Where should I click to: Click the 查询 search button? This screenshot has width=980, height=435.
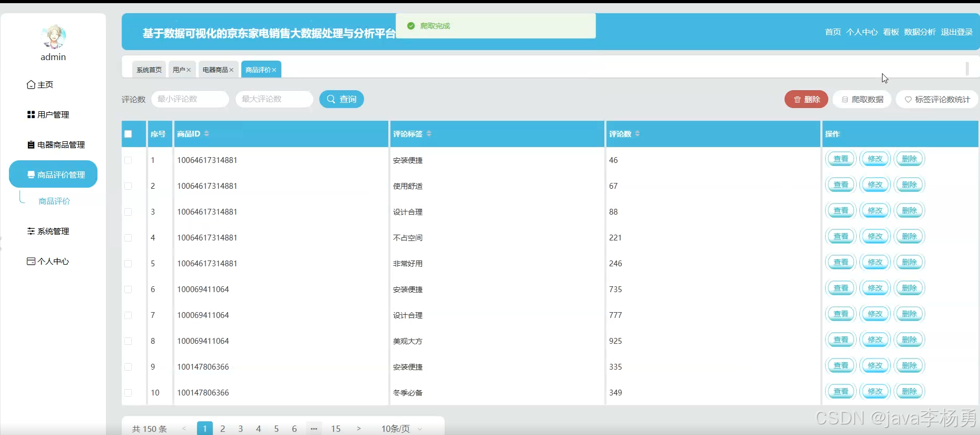tap(341, 99)
